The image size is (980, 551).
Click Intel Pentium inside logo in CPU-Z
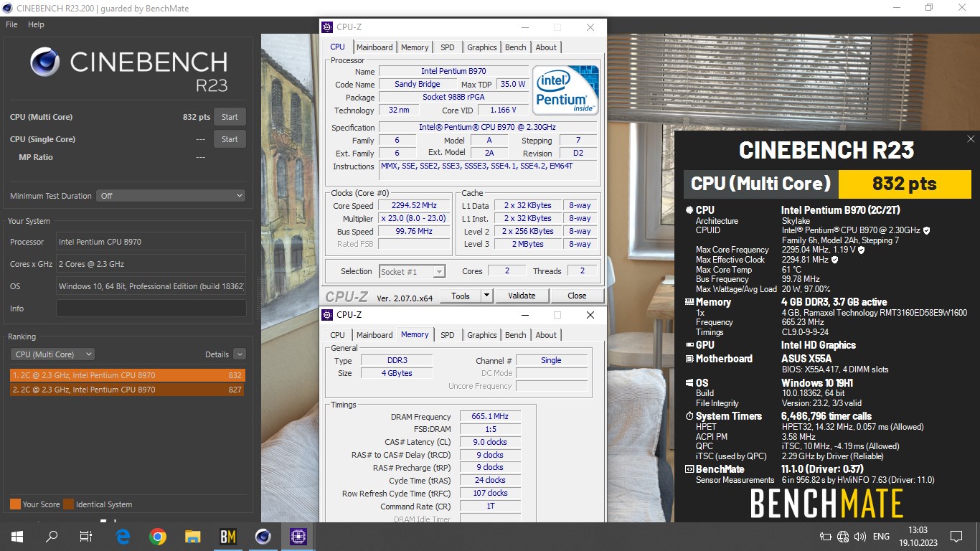(565, 90)
